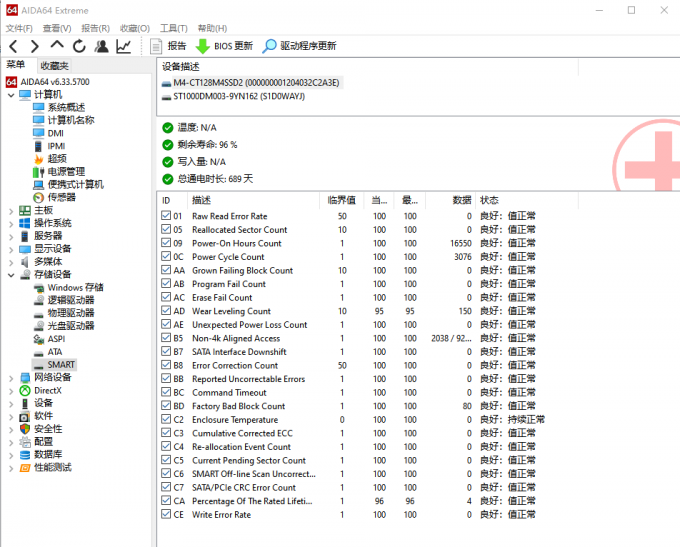Toggle the Power-On Hours Count checkbox

click(166, 243)
